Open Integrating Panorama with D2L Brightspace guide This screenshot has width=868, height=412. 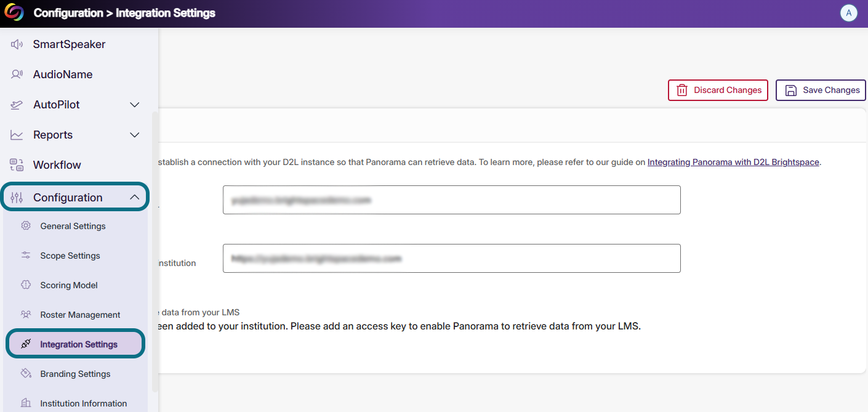pos(733,162)
